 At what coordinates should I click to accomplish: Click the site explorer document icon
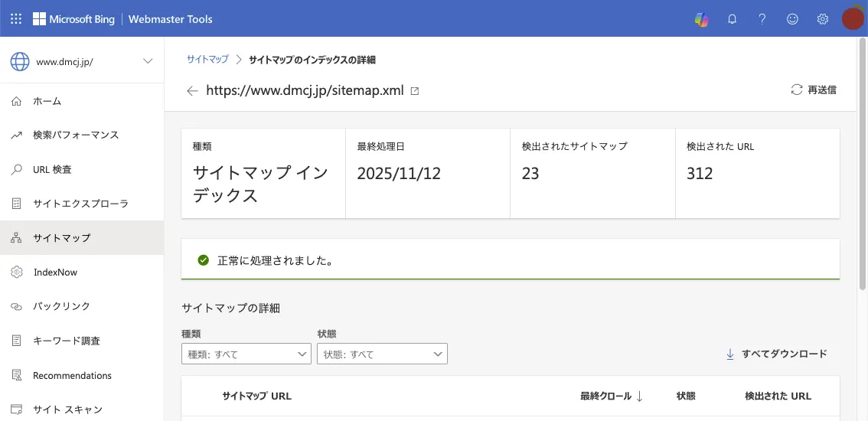click(17, 204)
